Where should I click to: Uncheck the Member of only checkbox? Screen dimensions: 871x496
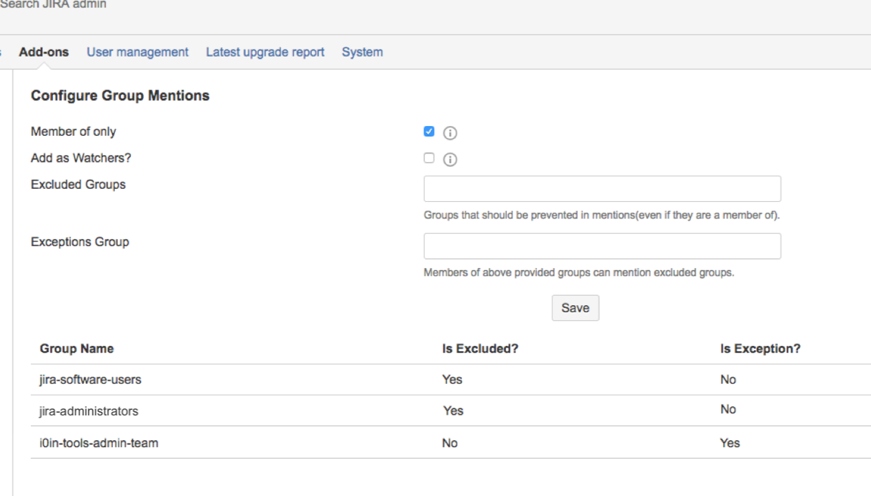429,131
